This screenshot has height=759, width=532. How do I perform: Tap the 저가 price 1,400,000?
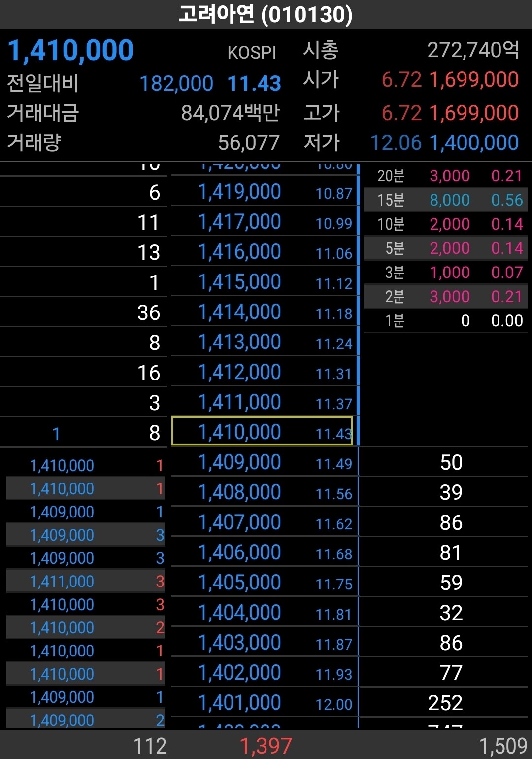pyautogui.click(x=474, y=143)
